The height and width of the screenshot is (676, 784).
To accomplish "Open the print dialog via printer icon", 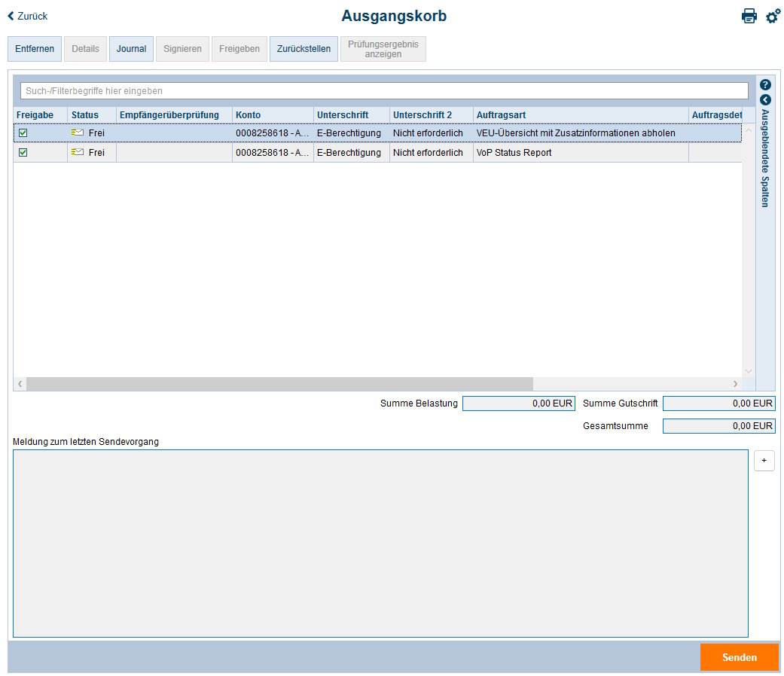I will tap(749, 15).
